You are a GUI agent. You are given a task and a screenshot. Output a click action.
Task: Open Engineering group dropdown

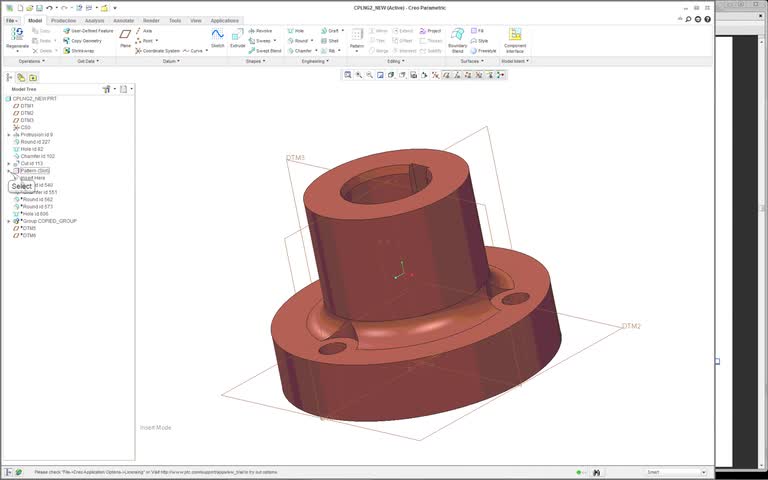point(315,61)
